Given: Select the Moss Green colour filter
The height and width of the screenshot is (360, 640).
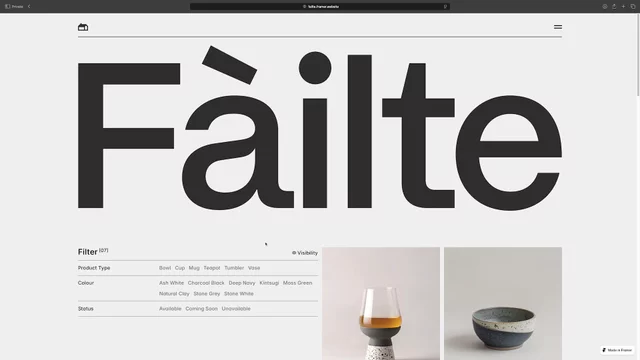Looking at the screenshot, I should click(298, 283).
